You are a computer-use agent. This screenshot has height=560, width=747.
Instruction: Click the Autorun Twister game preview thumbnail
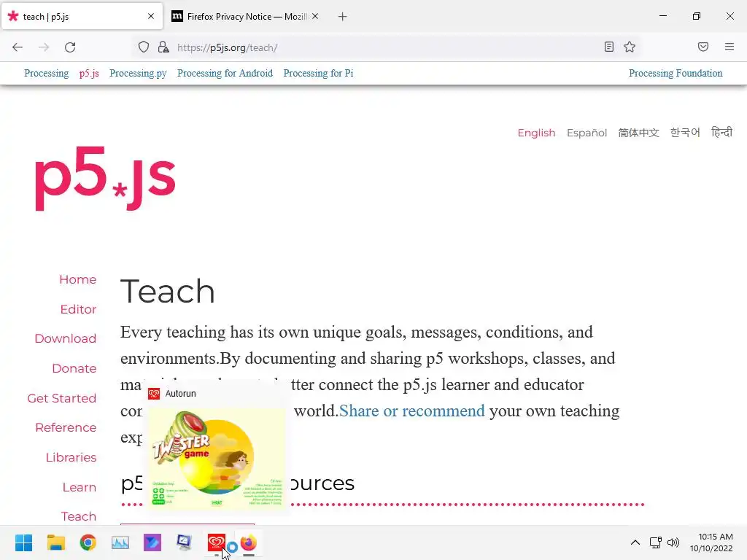[x=217, y=457]
